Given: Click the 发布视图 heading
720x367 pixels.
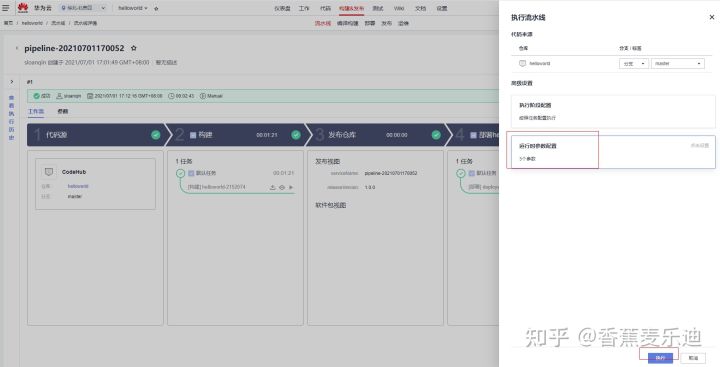Looking at the screenshot, I should 327,161.
